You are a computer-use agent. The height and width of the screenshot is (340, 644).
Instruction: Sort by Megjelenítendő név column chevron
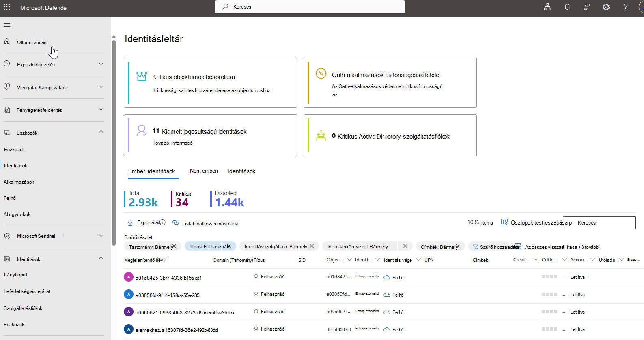[165, 260]
